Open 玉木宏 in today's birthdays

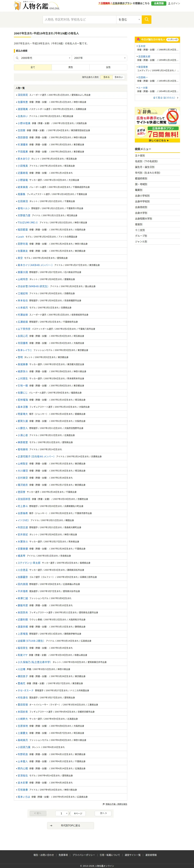coord(142,46)
